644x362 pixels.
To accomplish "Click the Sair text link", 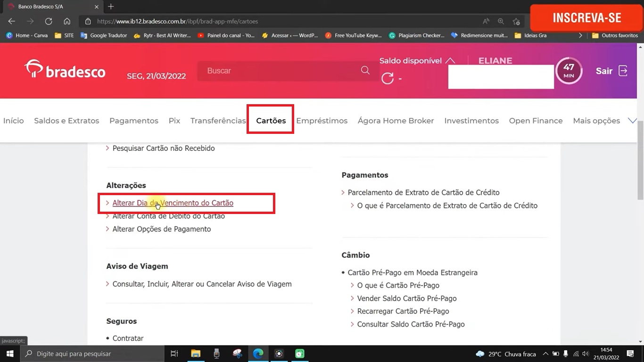I will pos(604,71).
